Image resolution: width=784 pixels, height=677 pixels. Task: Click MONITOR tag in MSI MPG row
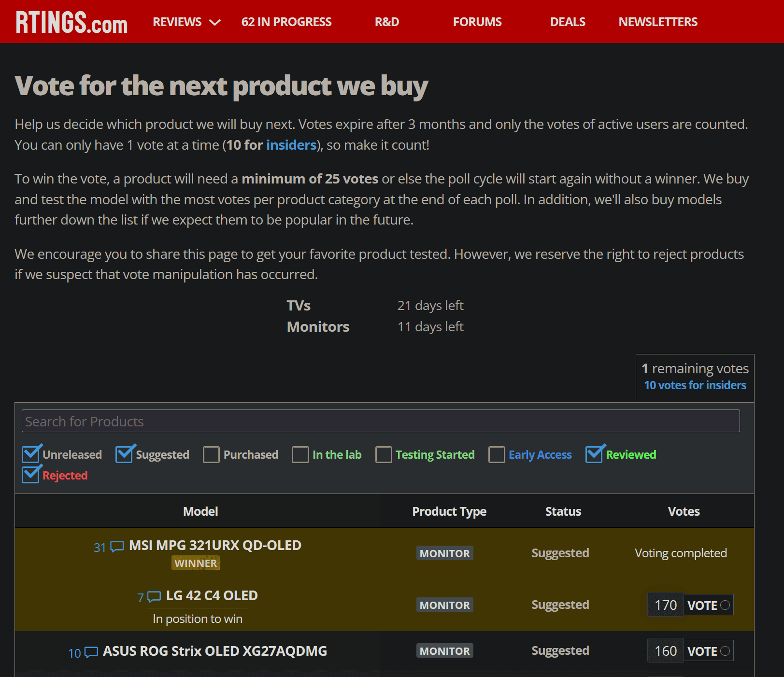445,553
